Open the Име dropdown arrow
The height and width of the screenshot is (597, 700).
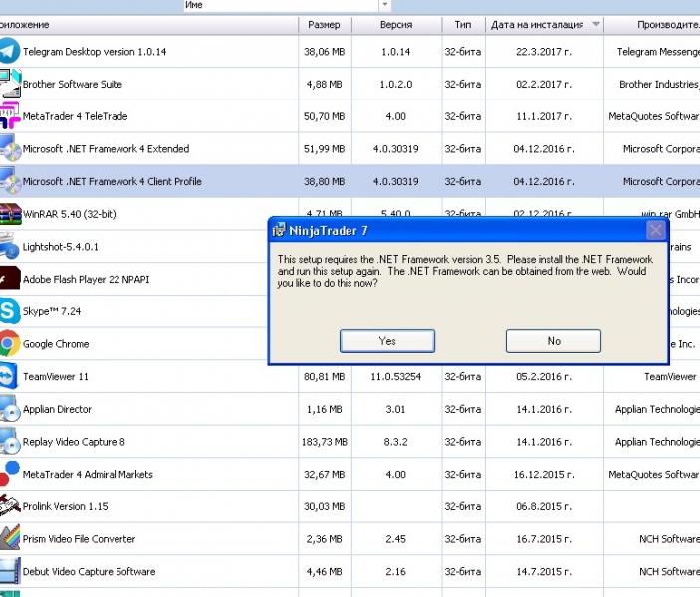tap(384, 5)
